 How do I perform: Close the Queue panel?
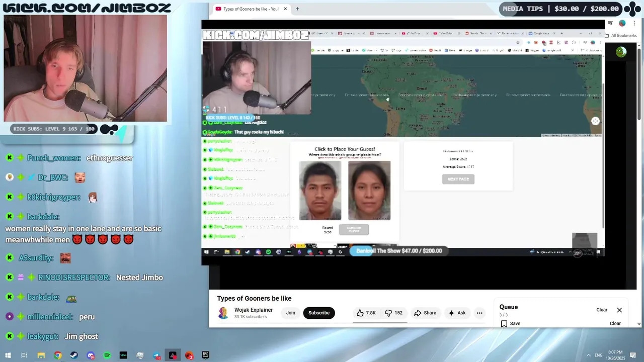click(x=619, y=310)
